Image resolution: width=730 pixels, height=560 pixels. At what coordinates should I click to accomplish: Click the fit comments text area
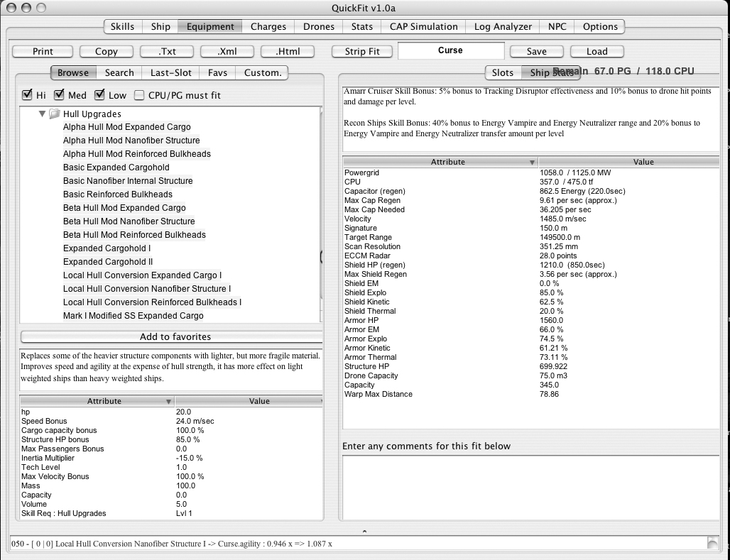(530, 488)
